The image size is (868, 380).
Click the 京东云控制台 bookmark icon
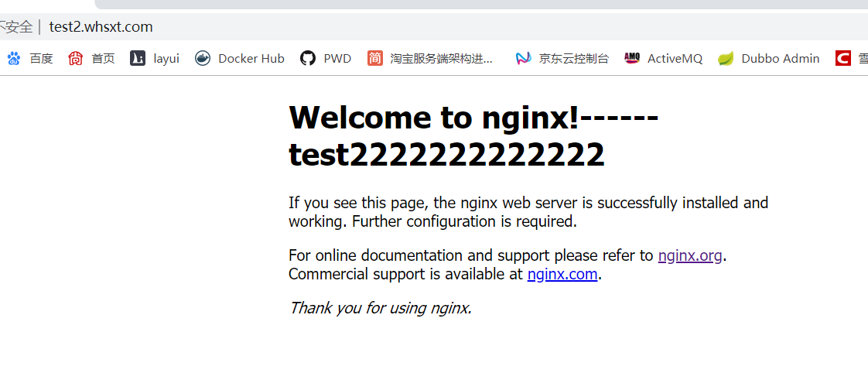(x=524, y=58)
